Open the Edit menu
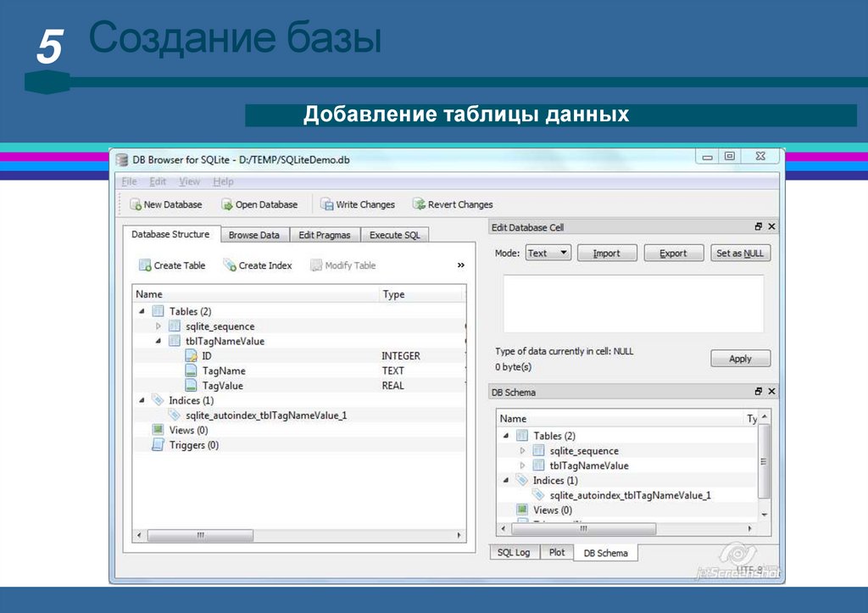 (158, 181)
